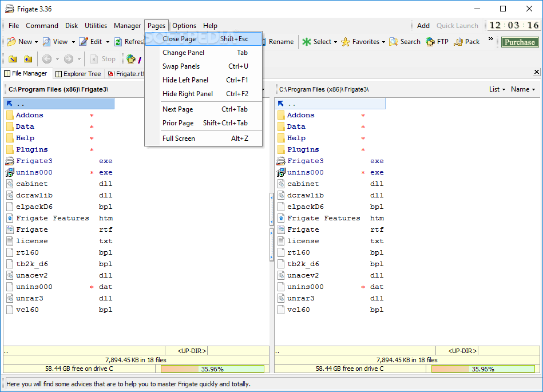This screenshot has height=392, width=543.
Task: Select Frigate3 exe icon in left panel
Action: (x=10, y=161)
